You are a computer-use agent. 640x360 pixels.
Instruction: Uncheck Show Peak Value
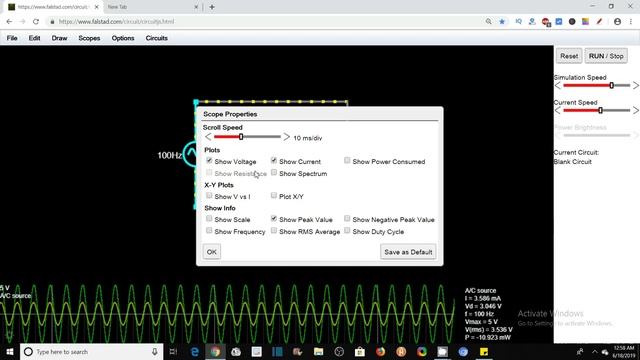coord(274,218)
